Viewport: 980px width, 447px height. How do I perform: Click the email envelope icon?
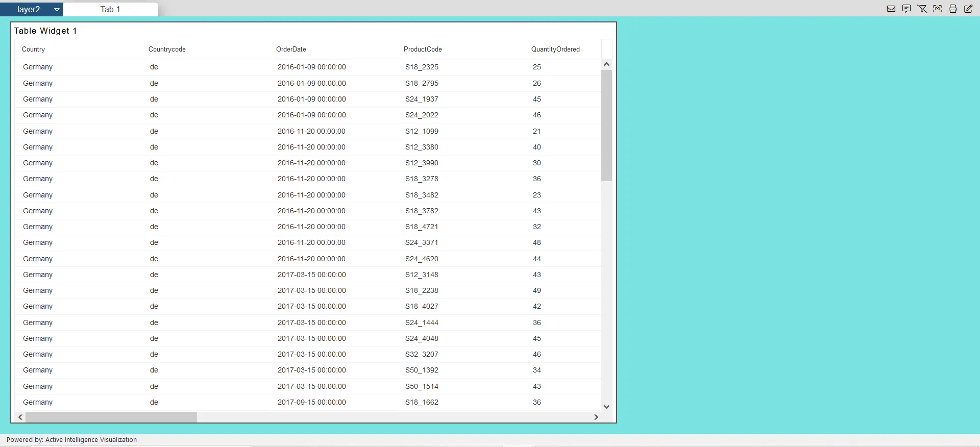[891, 9]
